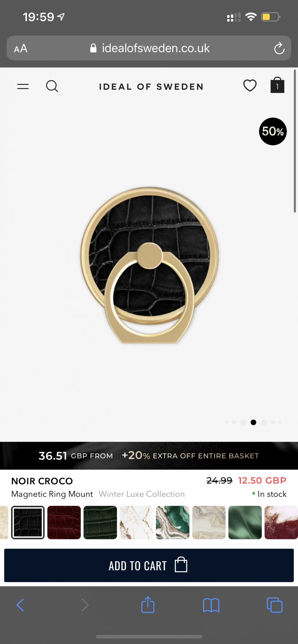
Task: Open the shopping bag with 1 item
Action: click(x=277, y=85)
